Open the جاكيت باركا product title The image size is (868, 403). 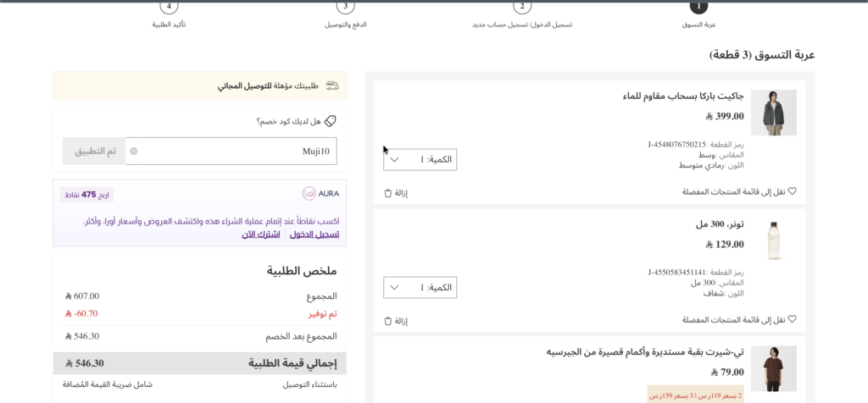[683, 97]
